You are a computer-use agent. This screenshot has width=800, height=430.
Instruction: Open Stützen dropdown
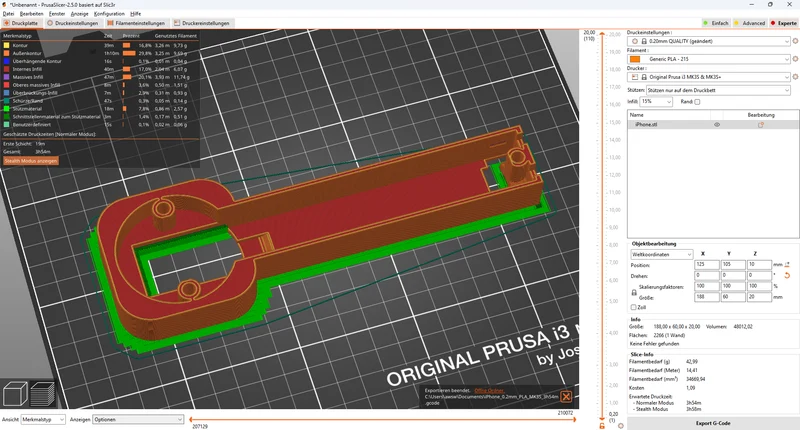(718, 90)
